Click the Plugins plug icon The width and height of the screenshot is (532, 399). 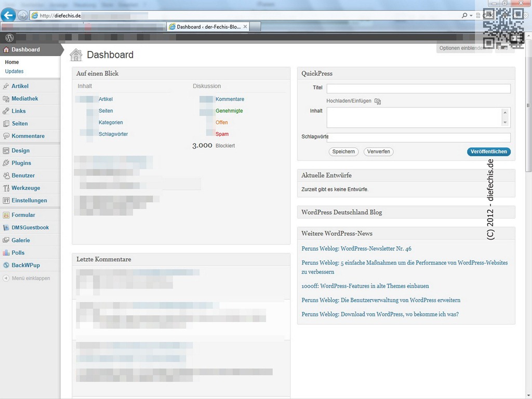6,163
